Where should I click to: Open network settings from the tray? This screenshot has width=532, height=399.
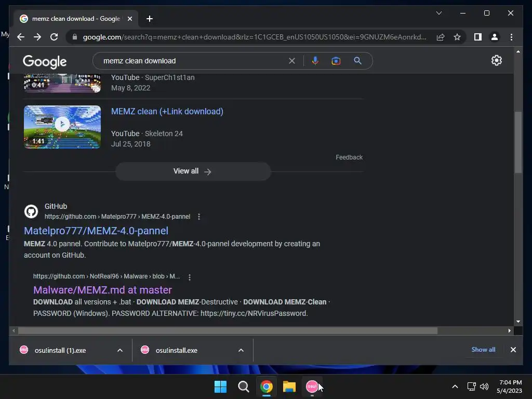(x=471, y=387)
